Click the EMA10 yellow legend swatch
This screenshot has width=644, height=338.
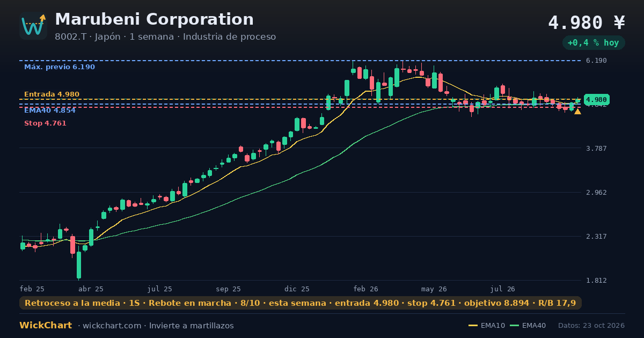tap(473, 326)
